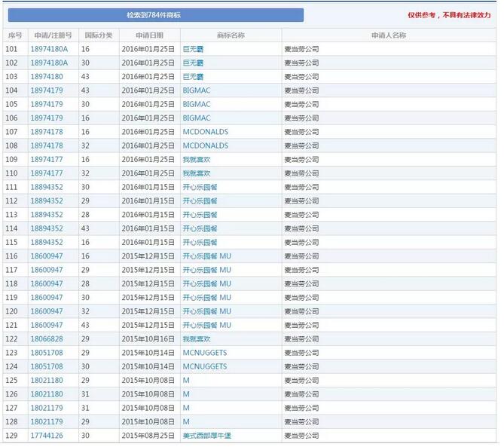Open trademark M in row 125

[186, 381]
